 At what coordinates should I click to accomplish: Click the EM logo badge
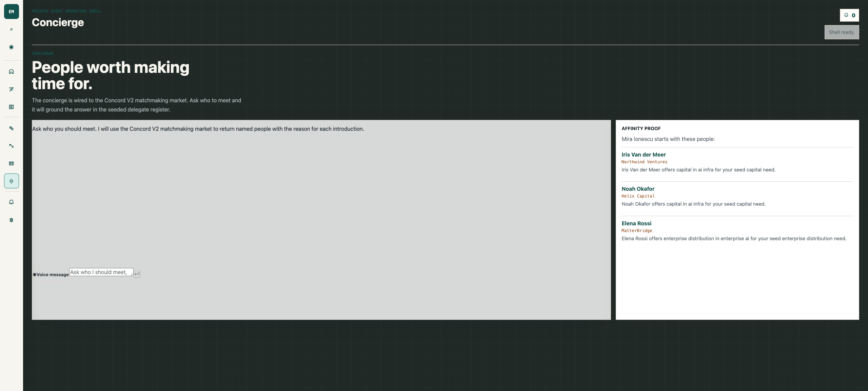tap(11, 12)
